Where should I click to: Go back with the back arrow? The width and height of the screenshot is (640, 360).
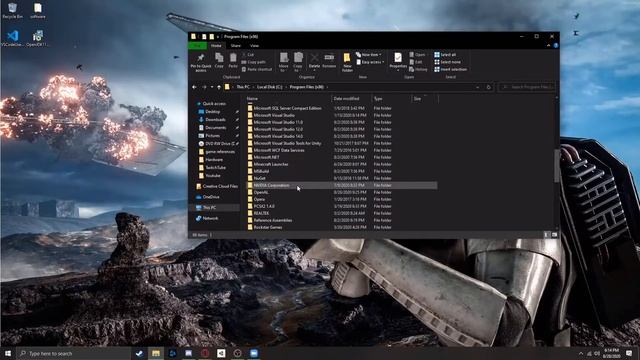tap(194, 87)
